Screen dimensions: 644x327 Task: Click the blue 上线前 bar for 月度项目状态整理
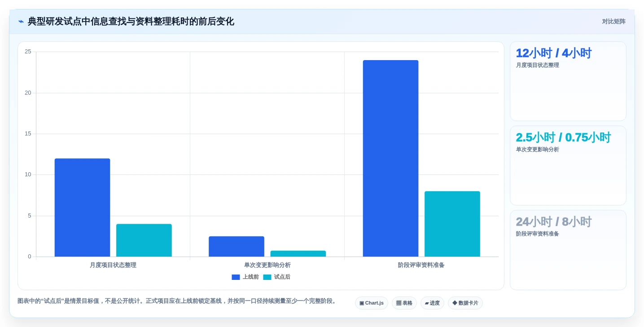82,208
